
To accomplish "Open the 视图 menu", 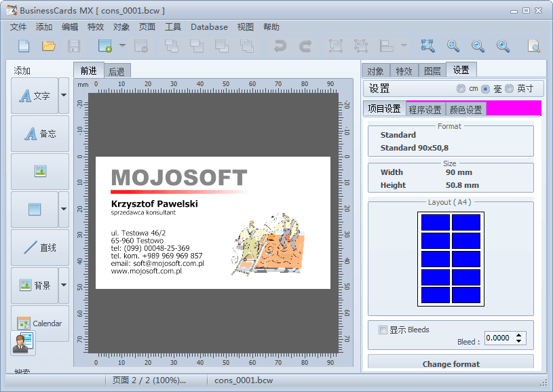I will pyautogui.click(x=246, y=27).
